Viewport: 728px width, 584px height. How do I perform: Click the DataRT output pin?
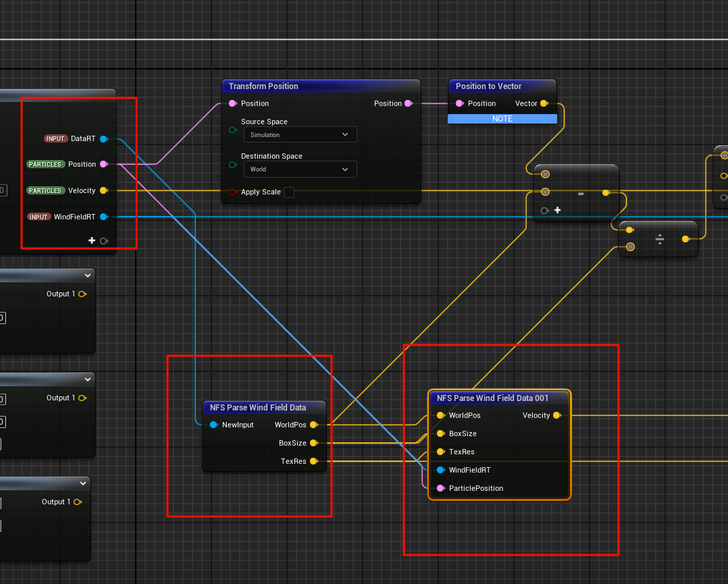(x=103, y=139)
